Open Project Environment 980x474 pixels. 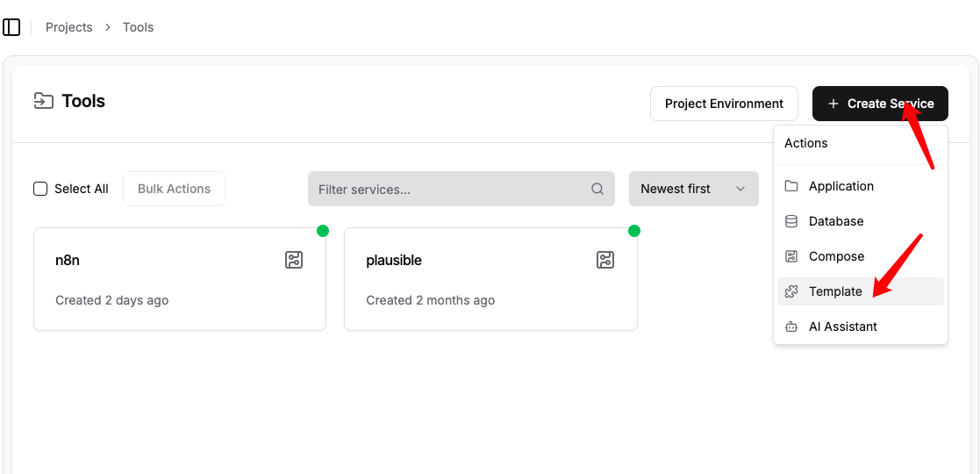[x=724, y=104]
